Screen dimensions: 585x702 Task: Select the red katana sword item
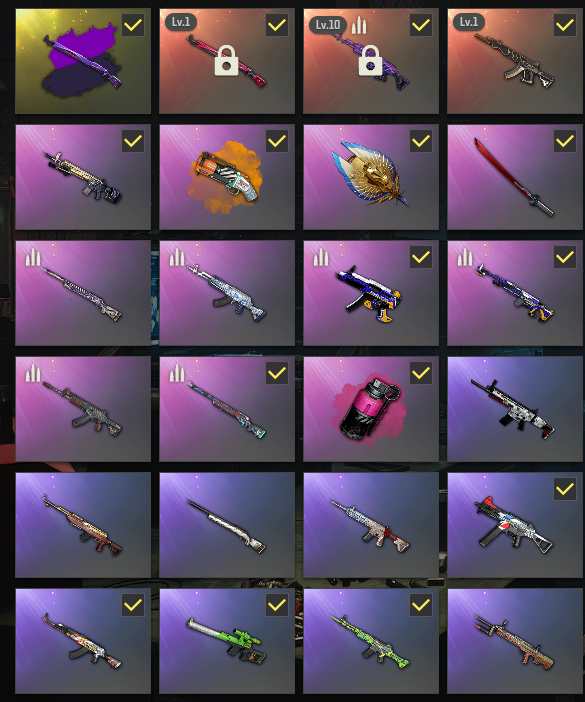click(515, 177)
